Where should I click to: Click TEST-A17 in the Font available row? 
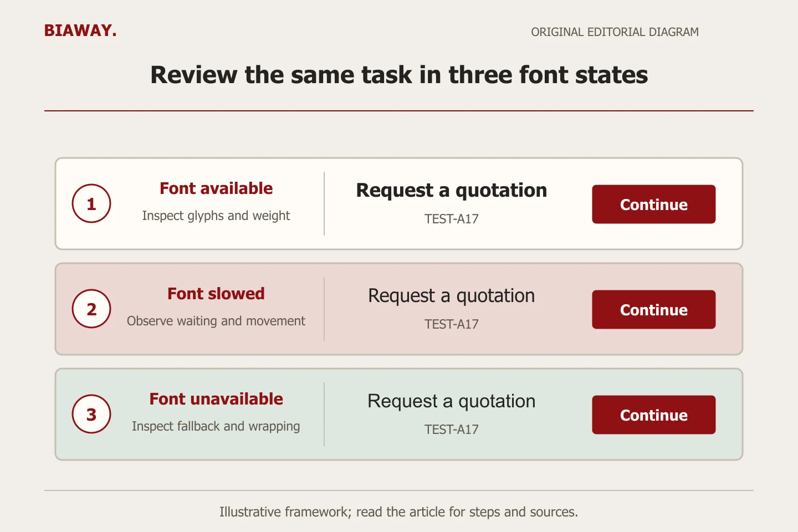452,219
